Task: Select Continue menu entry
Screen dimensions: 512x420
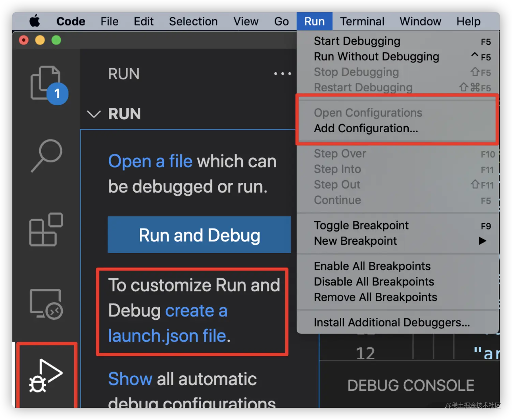Action: click(x=398, y=200)
